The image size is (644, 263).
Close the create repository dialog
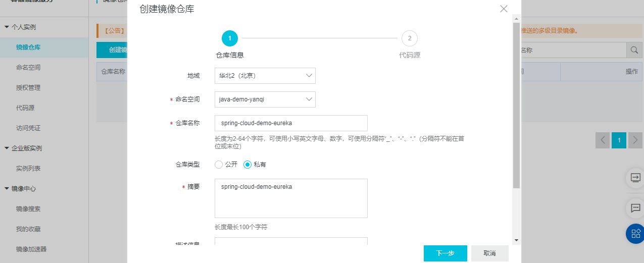pos(504,9)
